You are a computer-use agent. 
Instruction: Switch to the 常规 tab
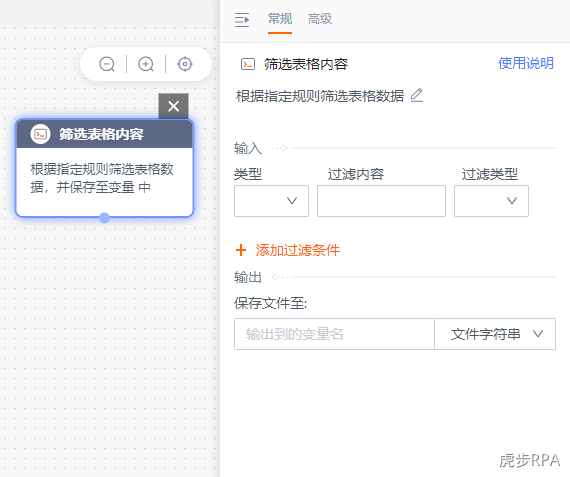point(280,19)
